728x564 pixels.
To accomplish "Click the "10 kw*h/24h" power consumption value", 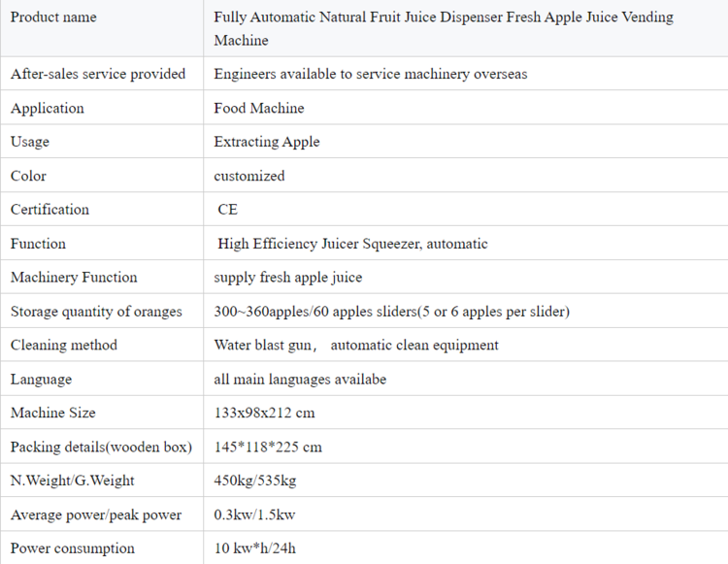I will click(255, 548).
